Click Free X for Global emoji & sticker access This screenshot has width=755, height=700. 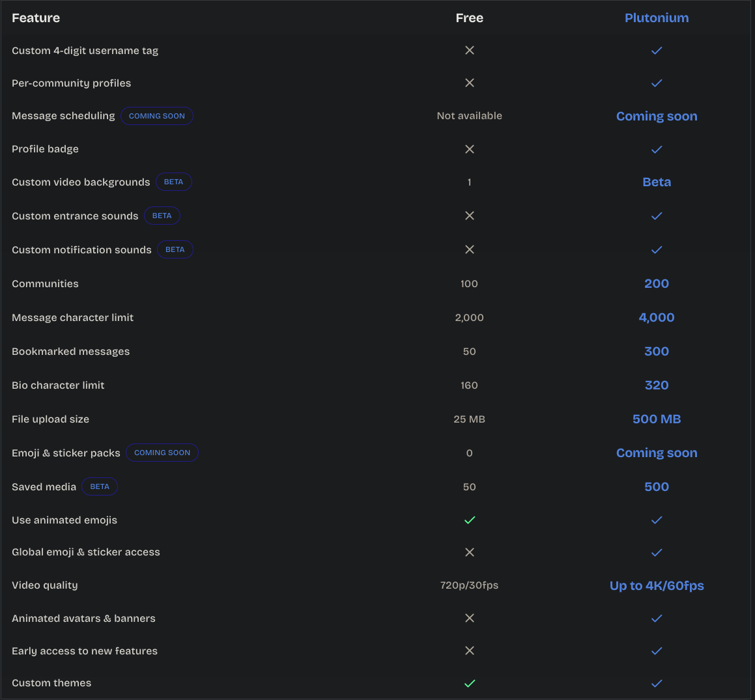click(x=469, y=552)
